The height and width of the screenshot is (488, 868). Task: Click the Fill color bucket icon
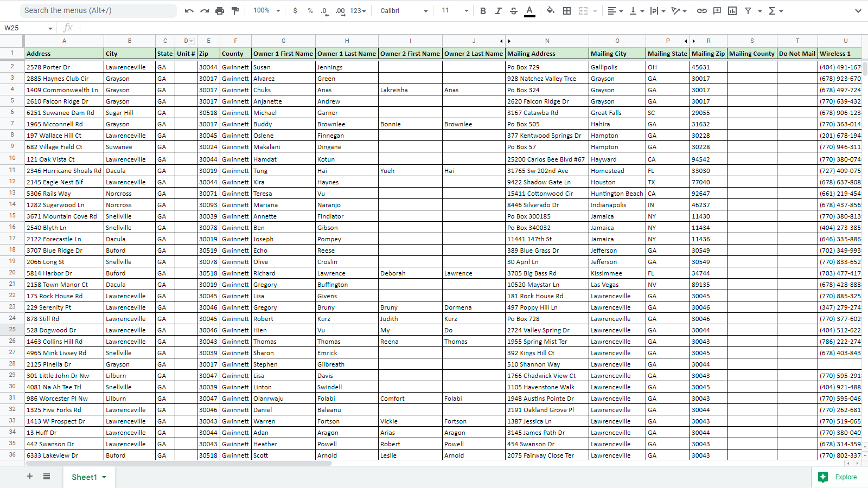click(551, 11)
